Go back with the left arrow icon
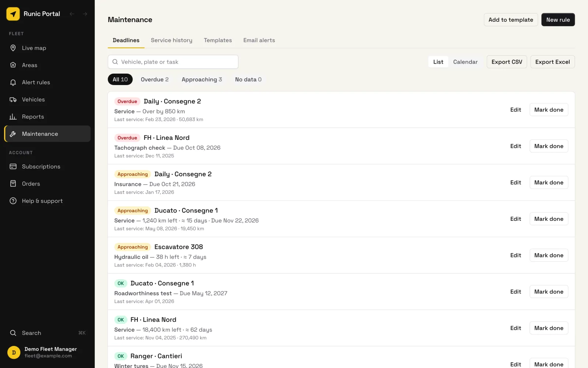The height and width of the screenshot is (368, 588). (x=72, y=14)
